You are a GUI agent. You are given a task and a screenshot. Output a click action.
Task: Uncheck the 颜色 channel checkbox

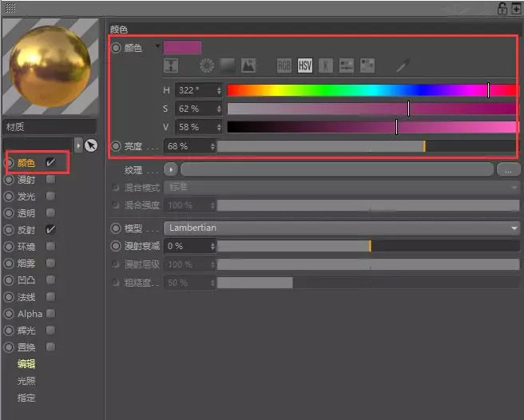[x=50, y=162]
